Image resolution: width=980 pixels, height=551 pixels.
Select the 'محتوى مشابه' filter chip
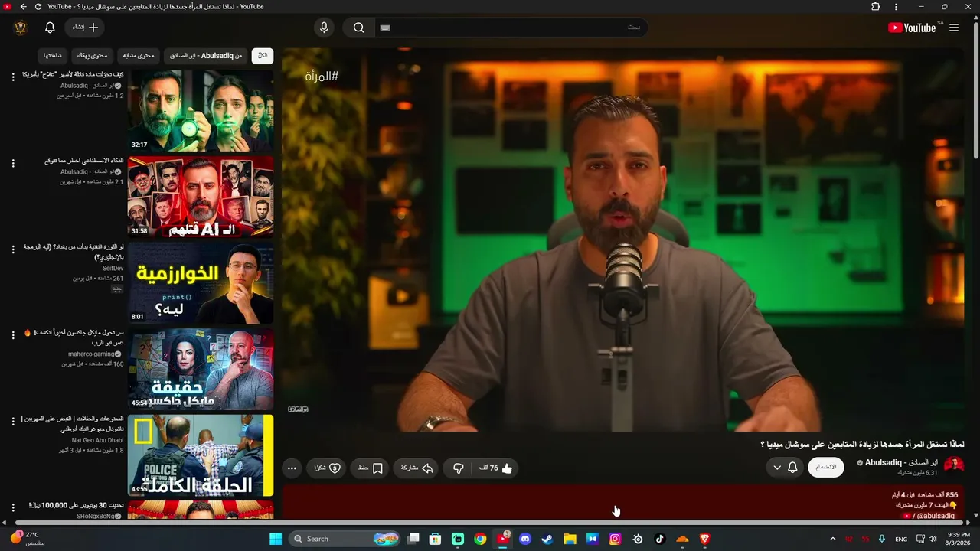click(139, 55)
